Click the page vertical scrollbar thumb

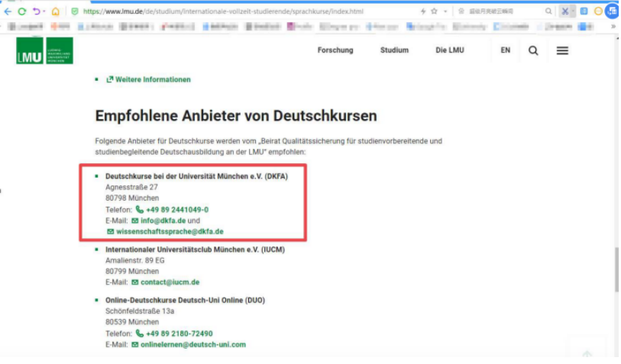click(617, 271)
